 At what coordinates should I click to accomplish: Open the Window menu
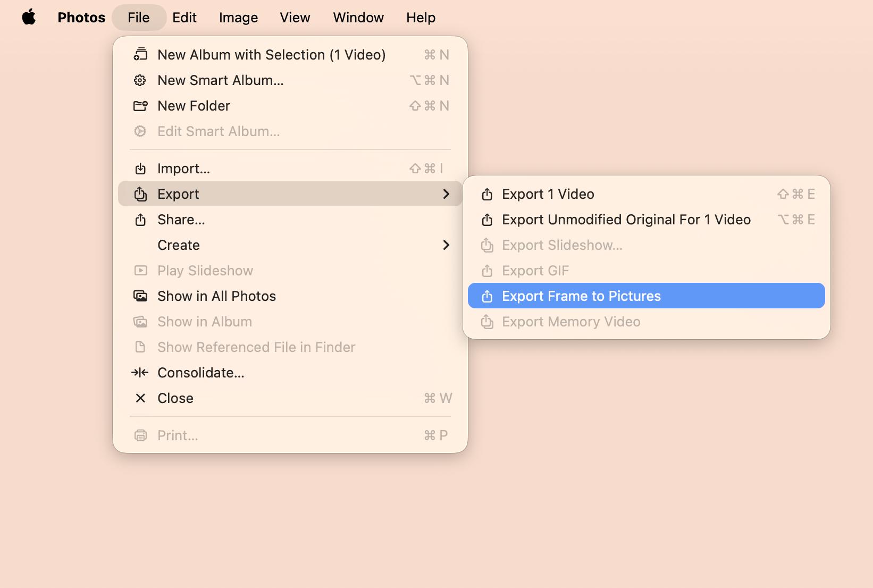(358, 18)
